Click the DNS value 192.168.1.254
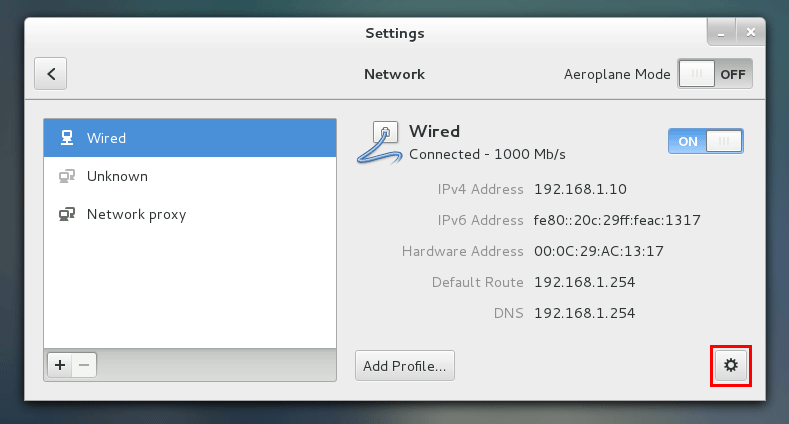The width and height of the screenshot is (789, 424). pos(584,313)
